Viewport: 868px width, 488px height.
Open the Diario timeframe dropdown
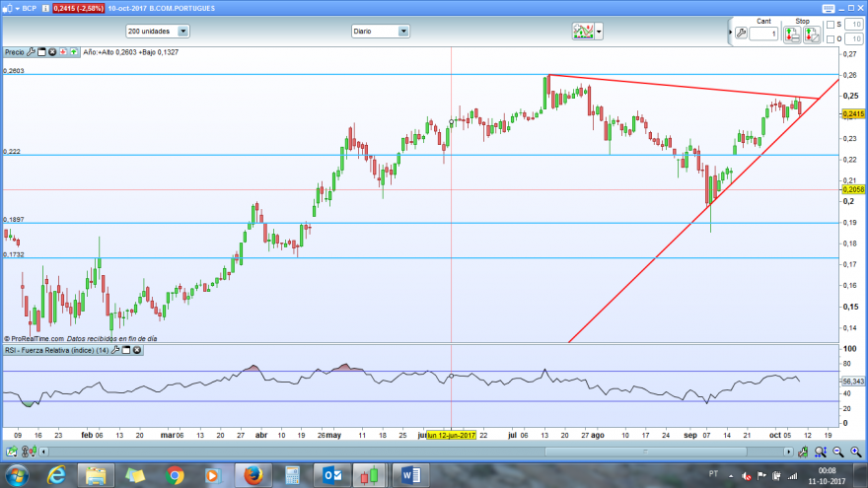pyautogui.click(x=381, y=32)
